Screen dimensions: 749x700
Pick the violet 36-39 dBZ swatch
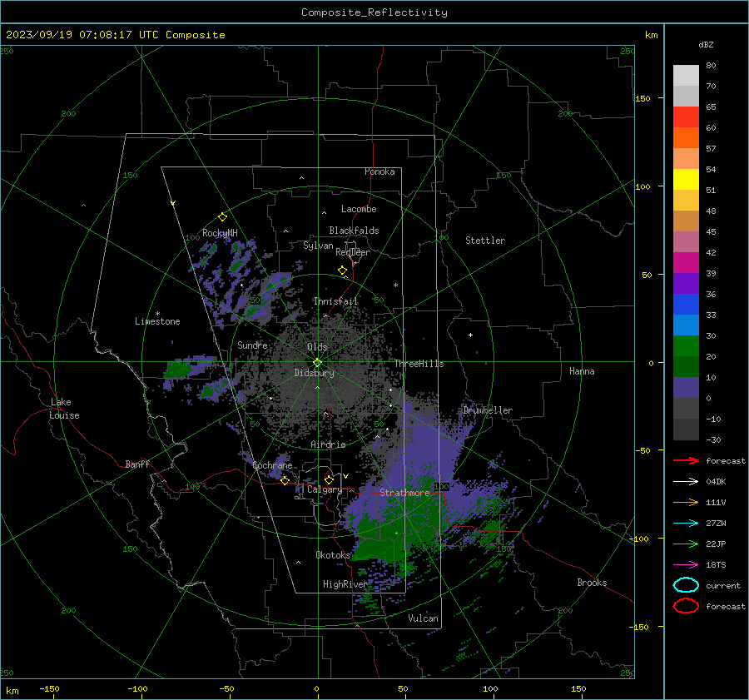click(x=686, y=283)
